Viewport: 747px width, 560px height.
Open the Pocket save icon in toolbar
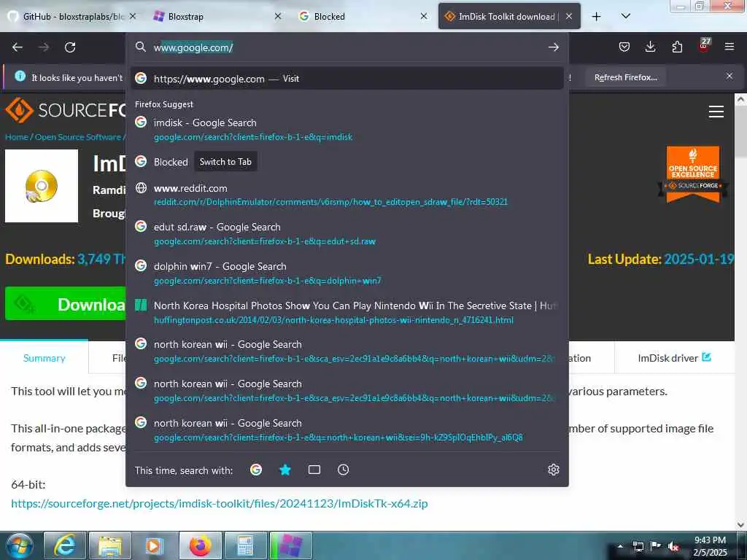pyautogui.click(x=624, y=47)
